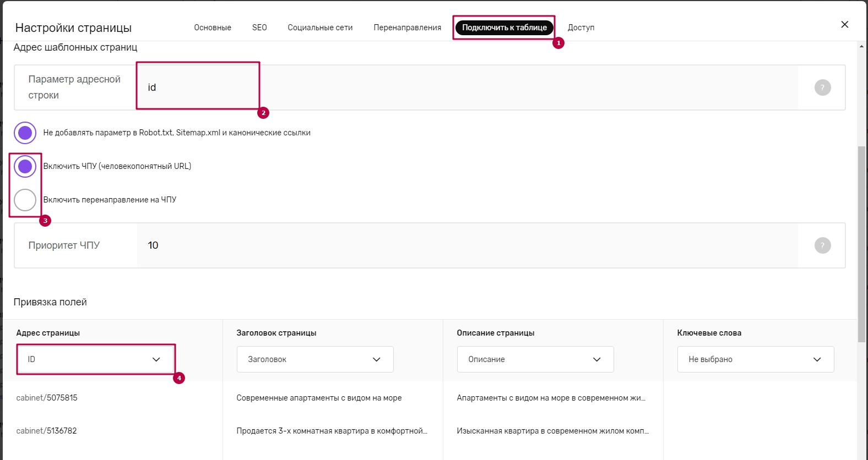Open help for Параметр адресной строки field

[x=822, y=87]
